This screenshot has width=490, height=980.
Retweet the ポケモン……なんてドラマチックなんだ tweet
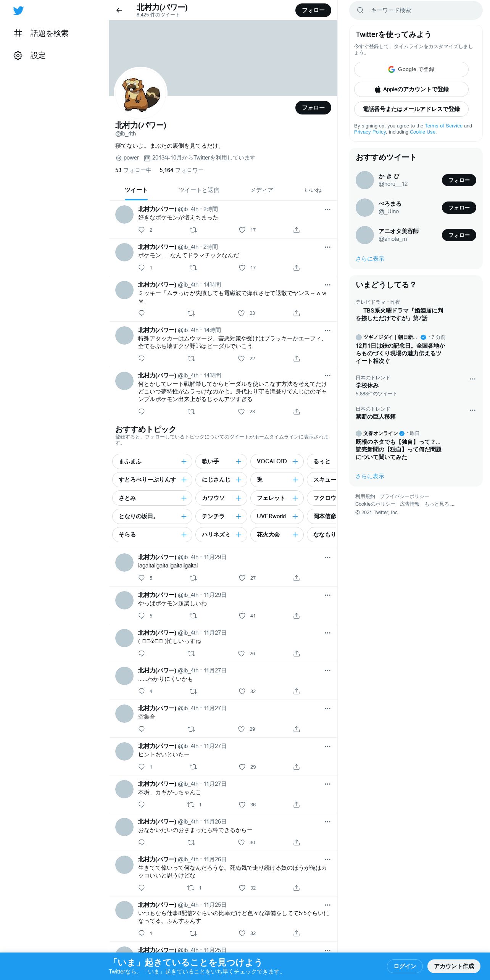coord(193,268)
